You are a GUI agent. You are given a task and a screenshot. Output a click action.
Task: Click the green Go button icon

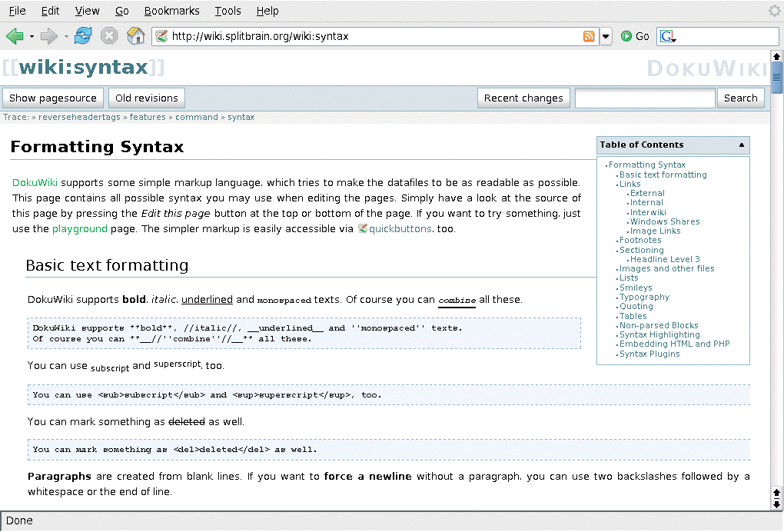626,36
